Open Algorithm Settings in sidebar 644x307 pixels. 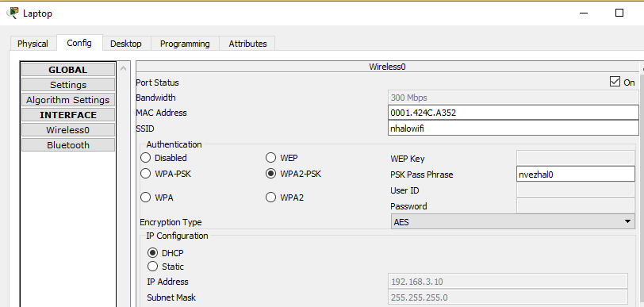tap(68, 100)
